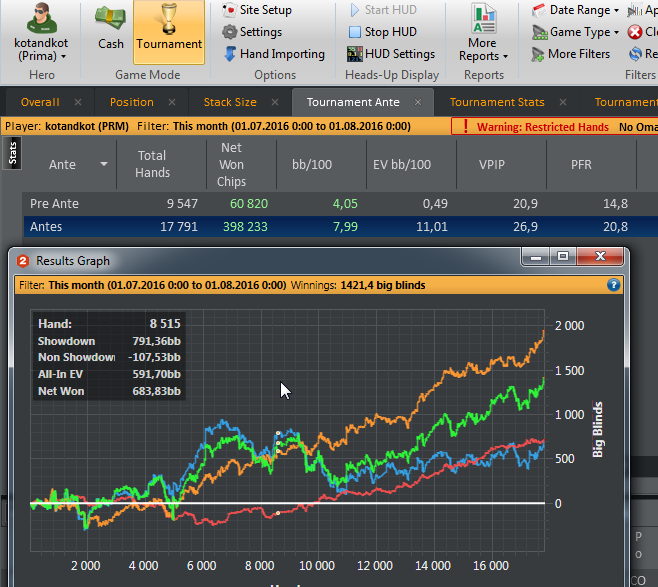Sort by bb/100 column header

coord(312,164)
